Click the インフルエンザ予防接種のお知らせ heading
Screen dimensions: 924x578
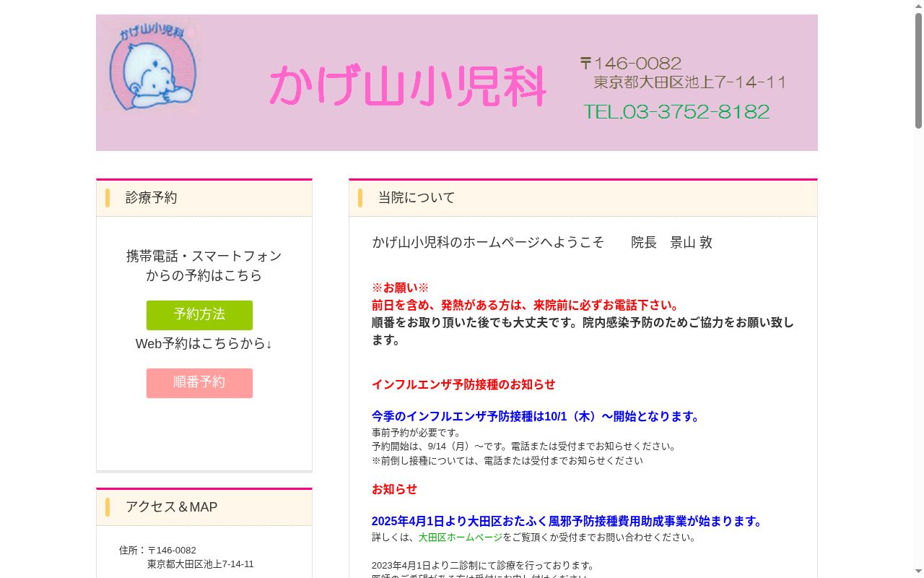[x=463, y=384]
